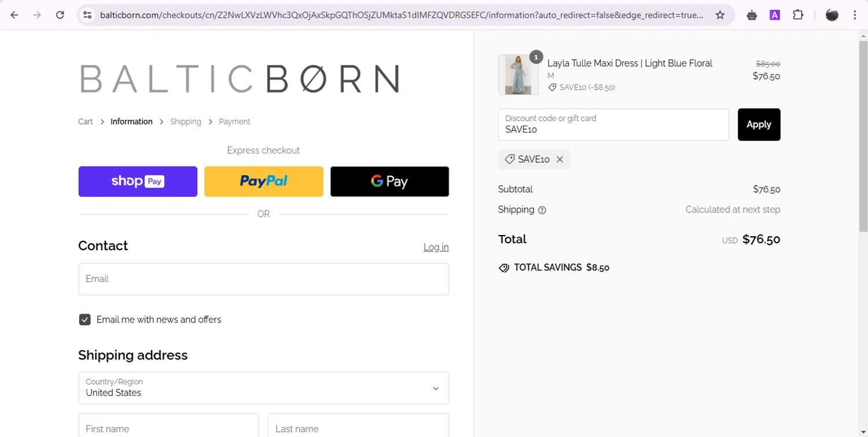The image size is (868, 437).
Task: Click the browser forward arrow
Action: tap(37, 15)
